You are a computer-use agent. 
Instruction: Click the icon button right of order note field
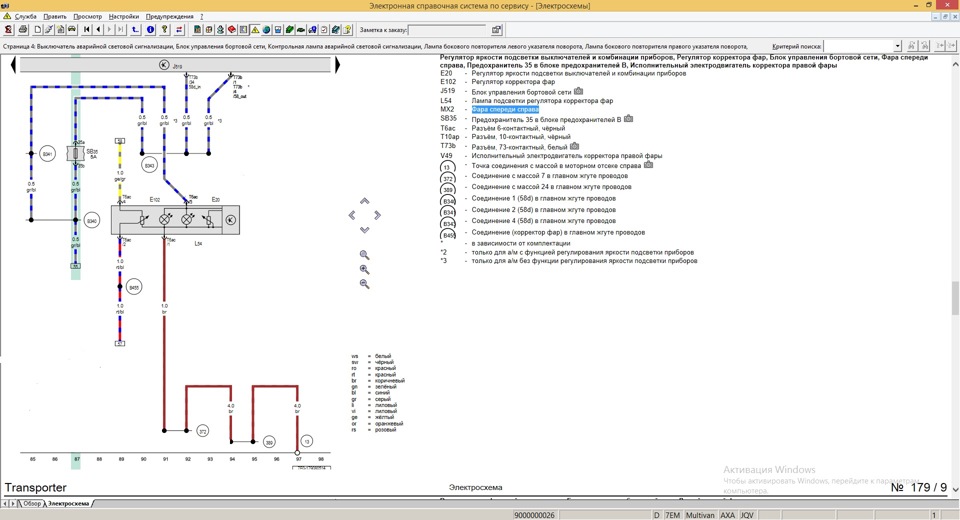[497, 29]
